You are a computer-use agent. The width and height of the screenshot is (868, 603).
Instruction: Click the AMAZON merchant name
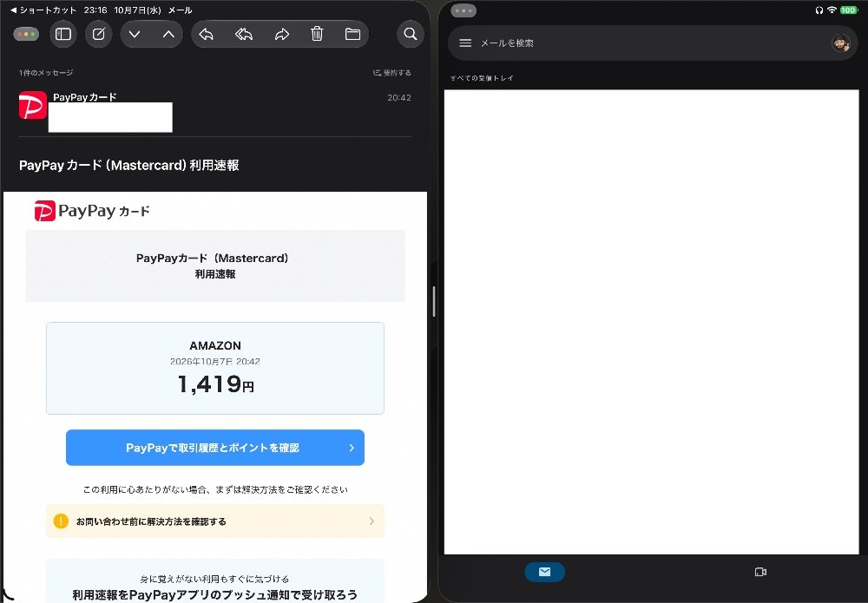[215, 346]
